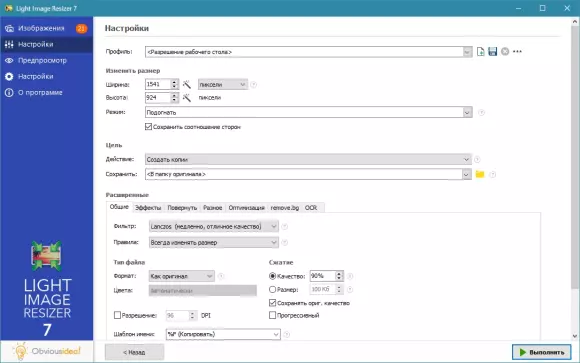Screen dimensions: 580x363
Task: Open the пиксели units dropdown
Action: coord(223,85)
